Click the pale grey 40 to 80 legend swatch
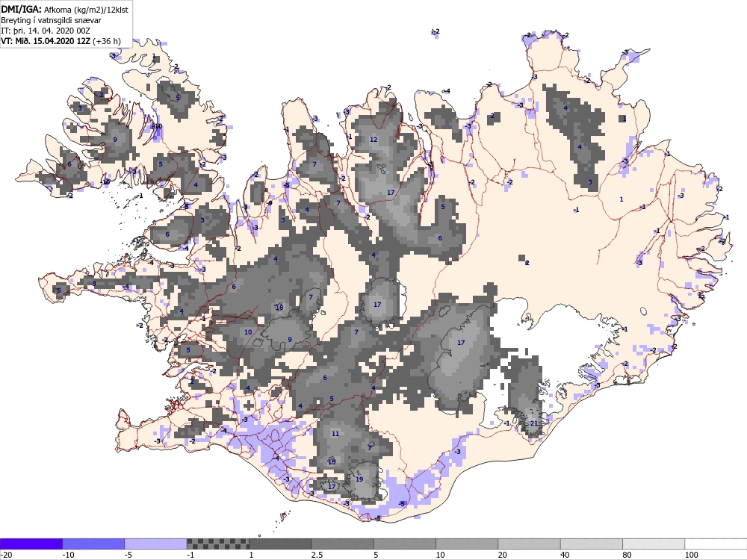747x560 pixels. (591, 544)
